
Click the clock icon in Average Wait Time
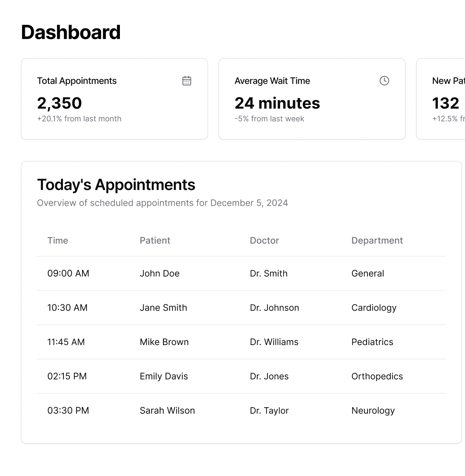[x=384, y=81]
